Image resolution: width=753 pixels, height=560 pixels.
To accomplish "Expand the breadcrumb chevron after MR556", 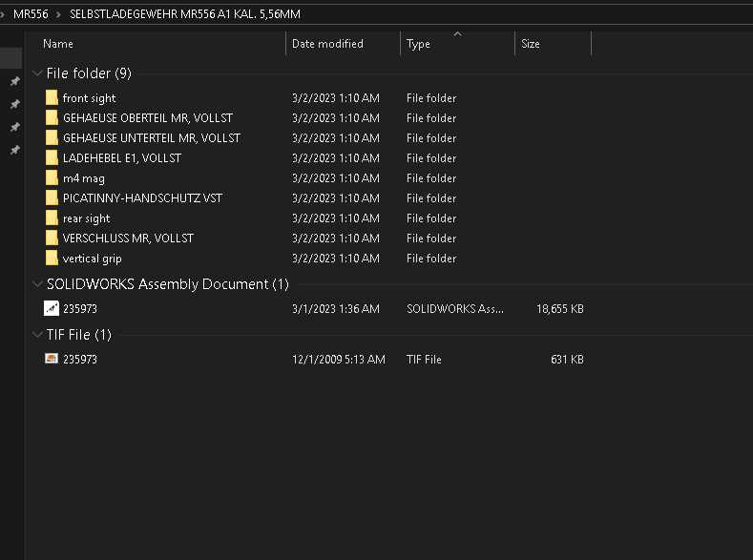I will [x=58, y=14].
